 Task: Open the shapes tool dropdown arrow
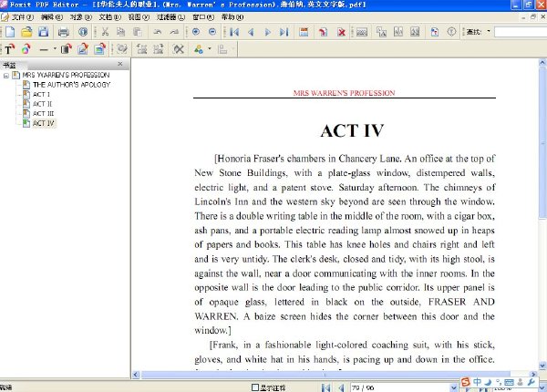210,49
